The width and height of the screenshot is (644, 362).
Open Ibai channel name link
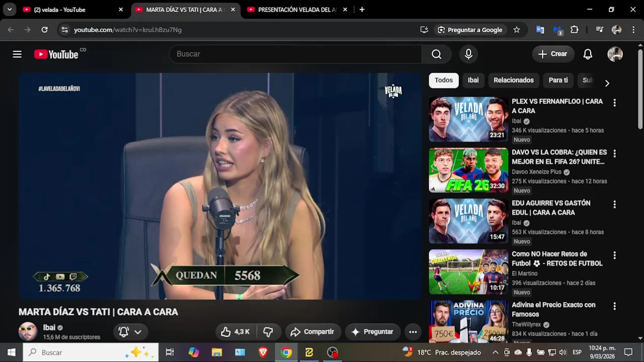point(49,327)
